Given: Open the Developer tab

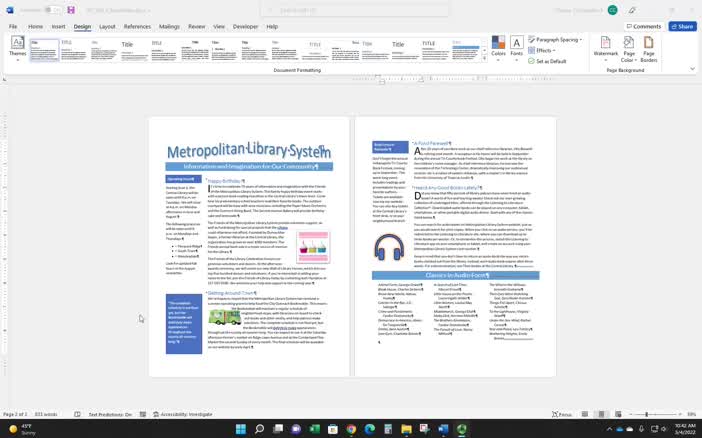Looking at the screenshot, I should tap(245, 27).
